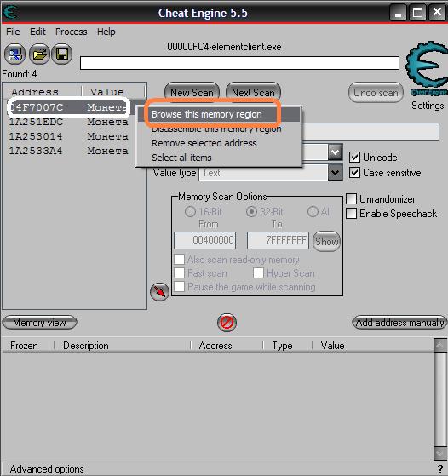Open the File menu
Image resolution: width=448 pixels, height=476 pixels.
tap(13, 32)
